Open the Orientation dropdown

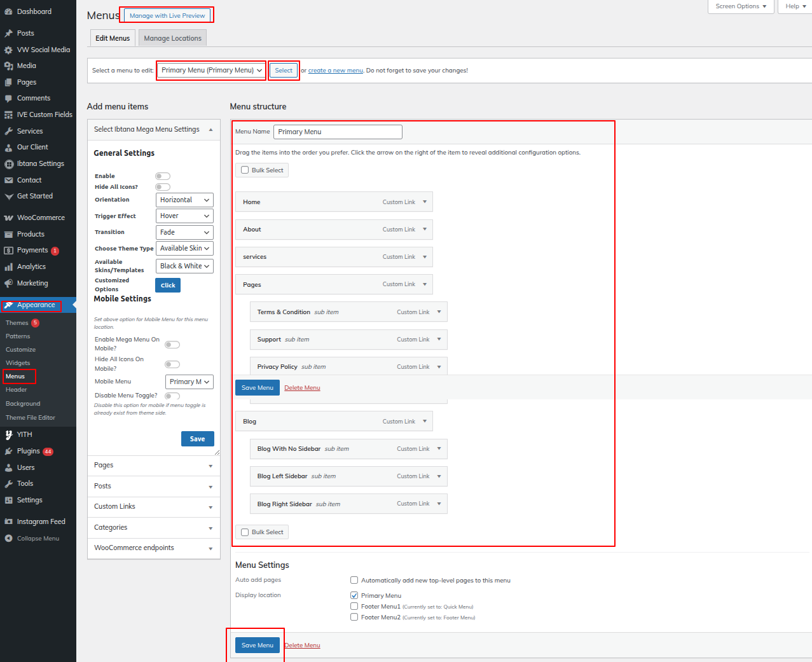[184, 200]
